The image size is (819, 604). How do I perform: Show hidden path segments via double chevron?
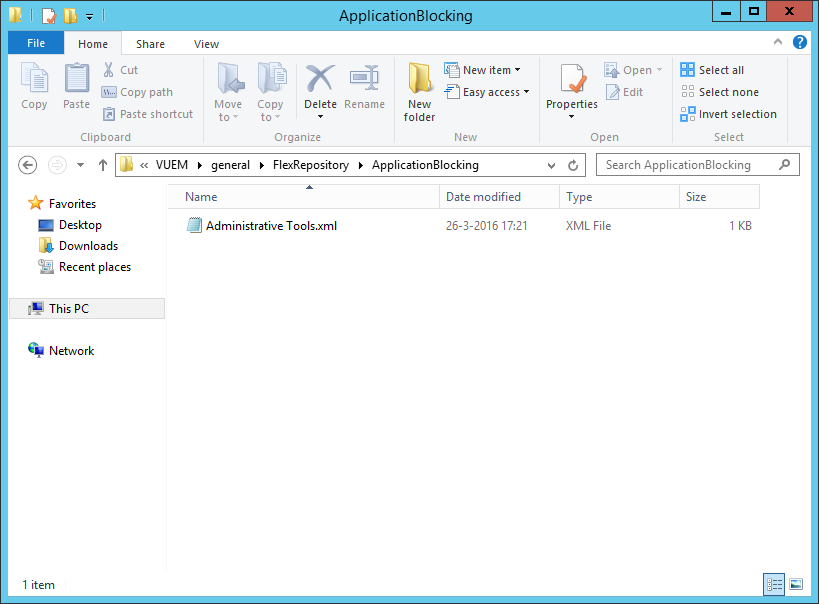pyautogui.click(x=144, y=166)
